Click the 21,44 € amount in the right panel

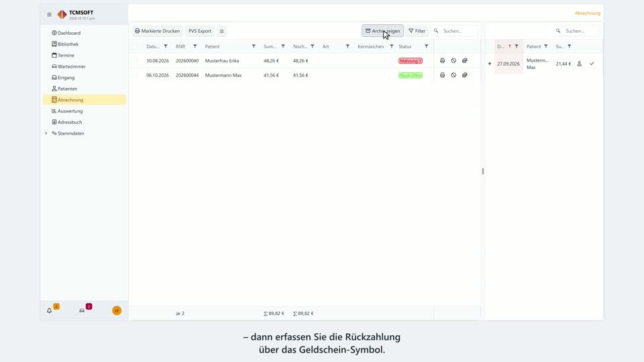(563, 64)
